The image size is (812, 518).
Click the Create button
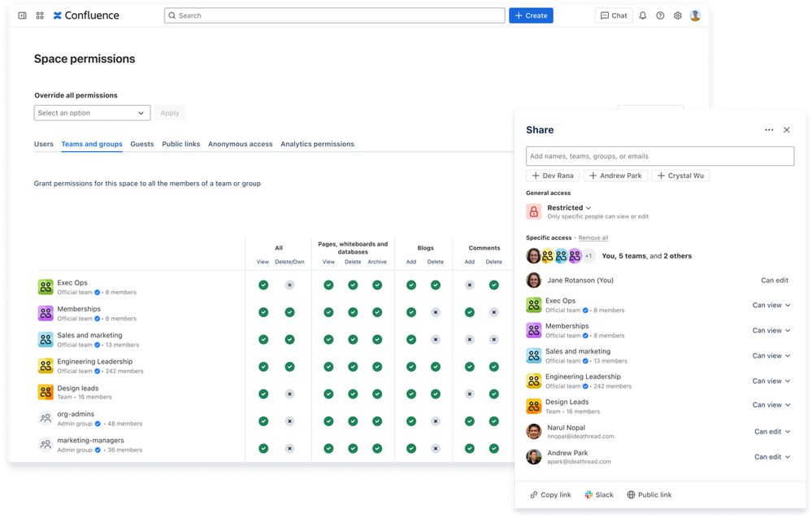pyautogui.click(x=531, y=15)
